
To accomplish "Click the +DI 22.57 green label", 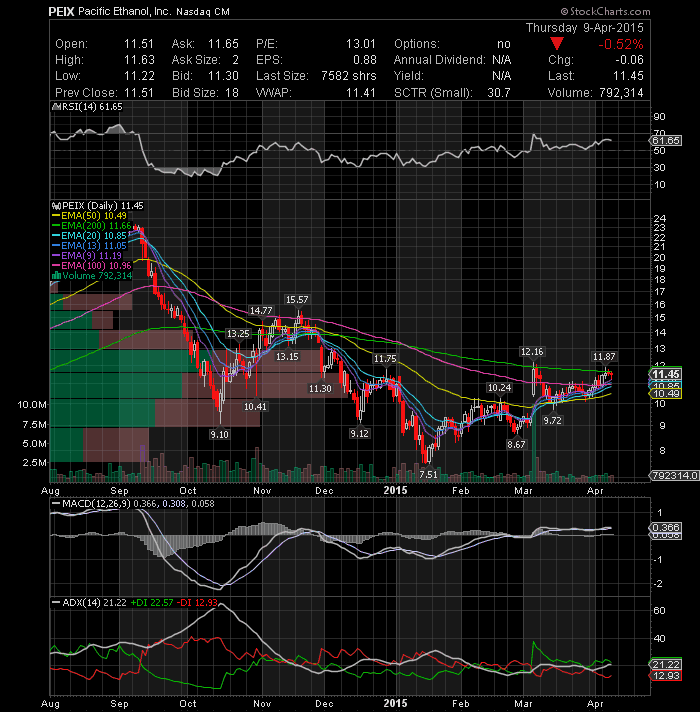I will click(x=152, y=603).
